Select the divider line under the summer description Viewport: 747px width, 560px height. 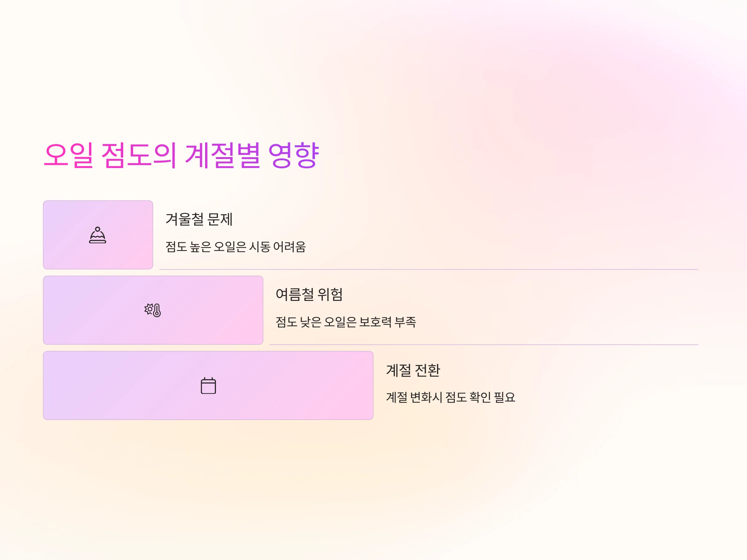click(x=484, y=345)
